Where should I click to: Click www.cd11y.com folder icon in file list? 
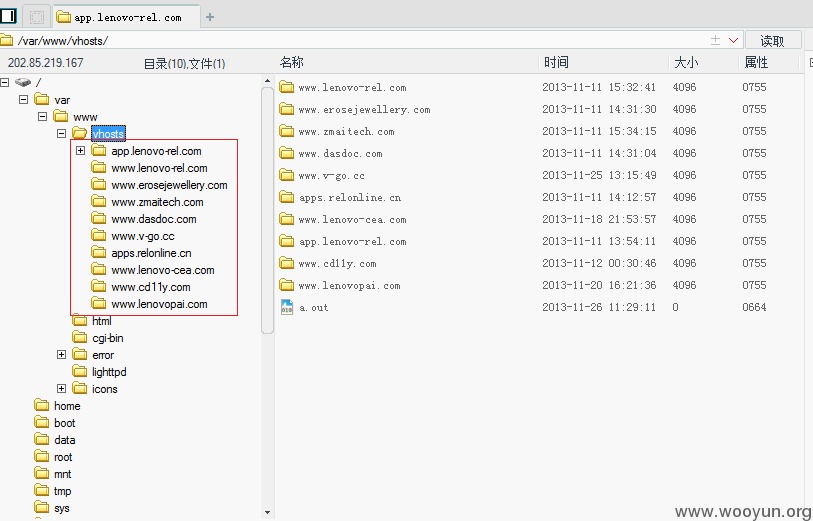click(286, 263)
